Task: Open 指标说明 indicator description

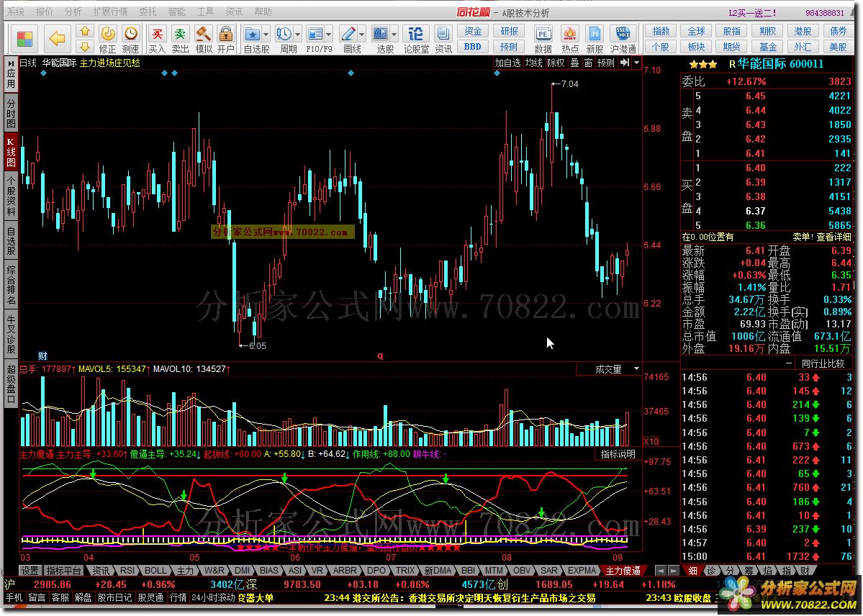Action: tap(618, 454)
